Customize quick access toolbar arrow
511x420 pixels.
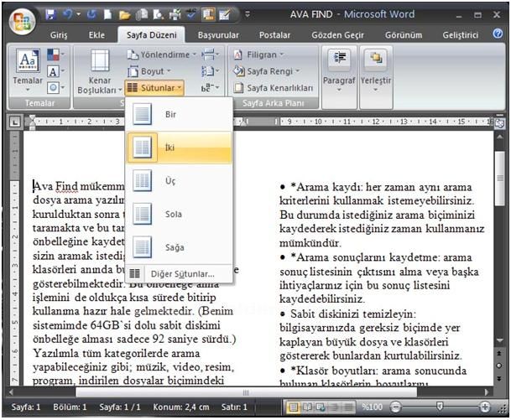(248, 14)
